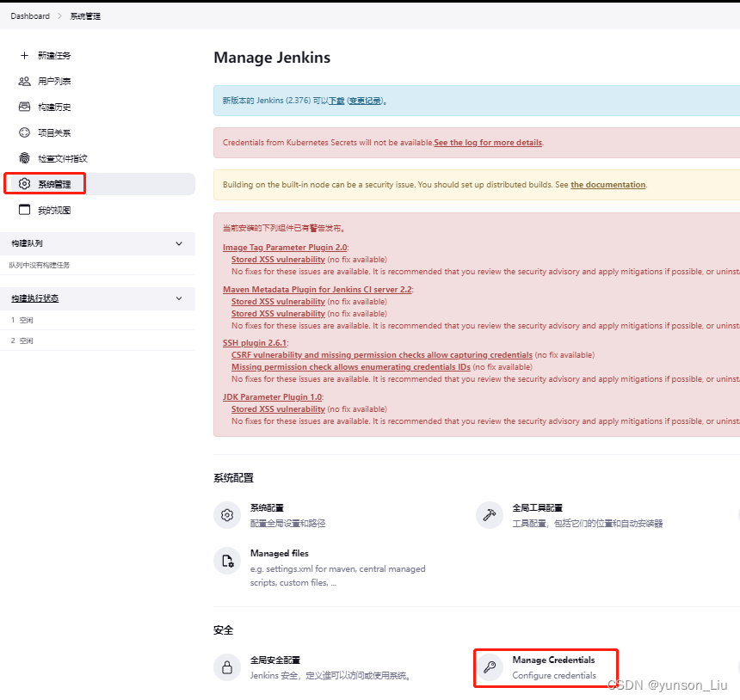740x700 pixels.
Task: Click executor row '1 空闲'
Action: (x=98, y=320)
